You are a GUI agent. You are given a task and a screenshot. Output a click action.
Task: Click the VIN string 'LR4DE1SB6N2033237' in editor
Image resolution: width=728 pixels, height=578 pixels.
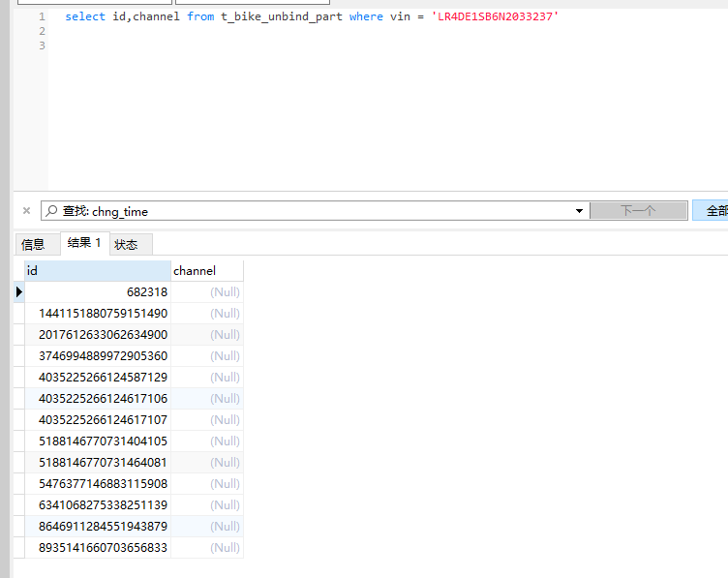click(495, 17)
